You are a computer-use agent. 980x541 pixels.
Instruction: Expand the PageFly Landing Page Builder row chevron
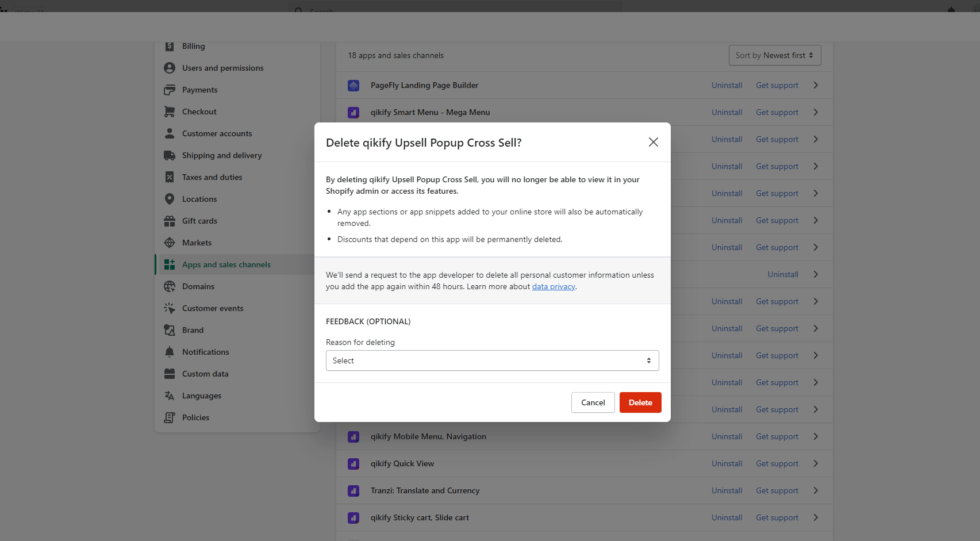(816, 85)
